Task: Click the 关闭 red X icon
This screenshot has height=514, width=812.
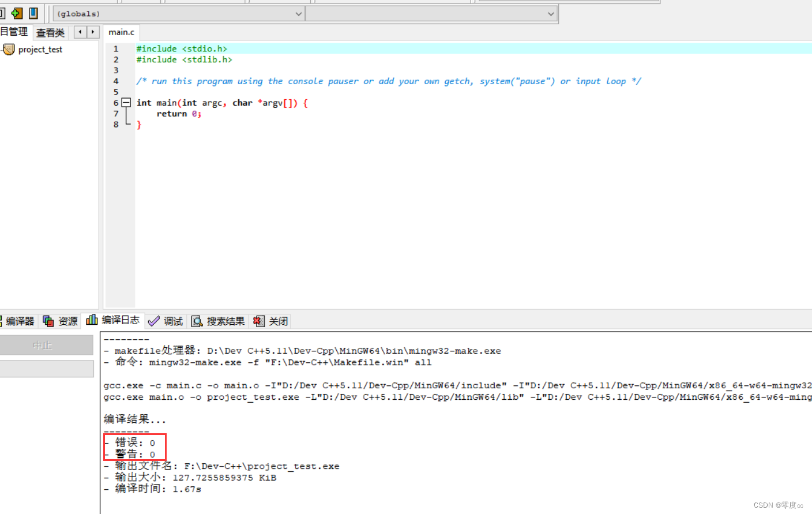Action: point(259,321)
